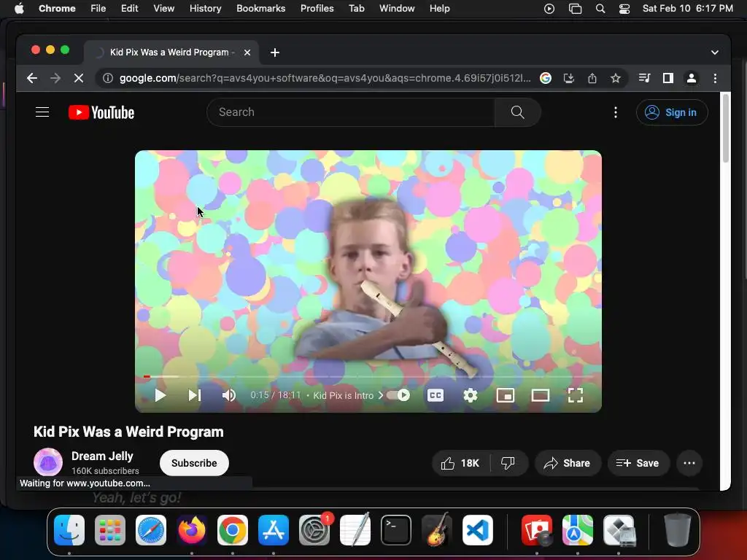
Task: Select the Kid Pix Was a Weird Program tab
Action: click(x=171, y=52)
